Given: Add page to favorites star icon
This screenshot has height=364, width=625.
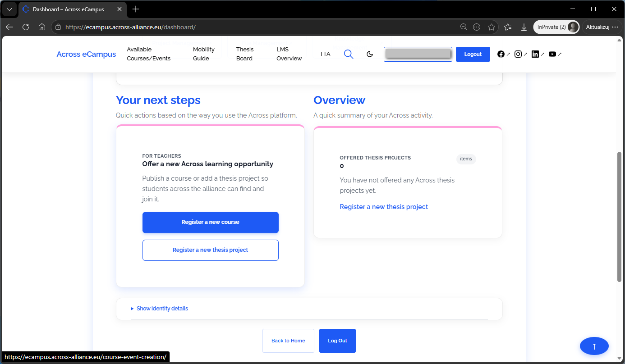Looking at the screenshot, I should click(492, 27).
